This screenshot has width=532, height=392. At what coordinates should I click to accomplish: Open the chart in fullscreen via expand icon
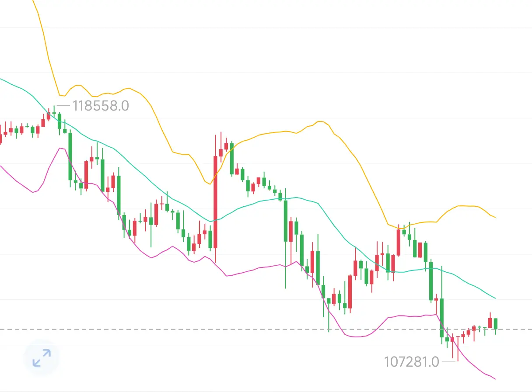[x=41, y=358]
